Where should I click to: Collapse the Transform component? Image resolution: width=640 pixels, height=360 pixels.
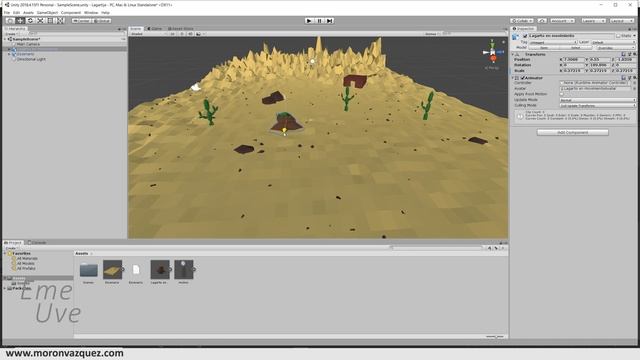(x=513, y=54)
